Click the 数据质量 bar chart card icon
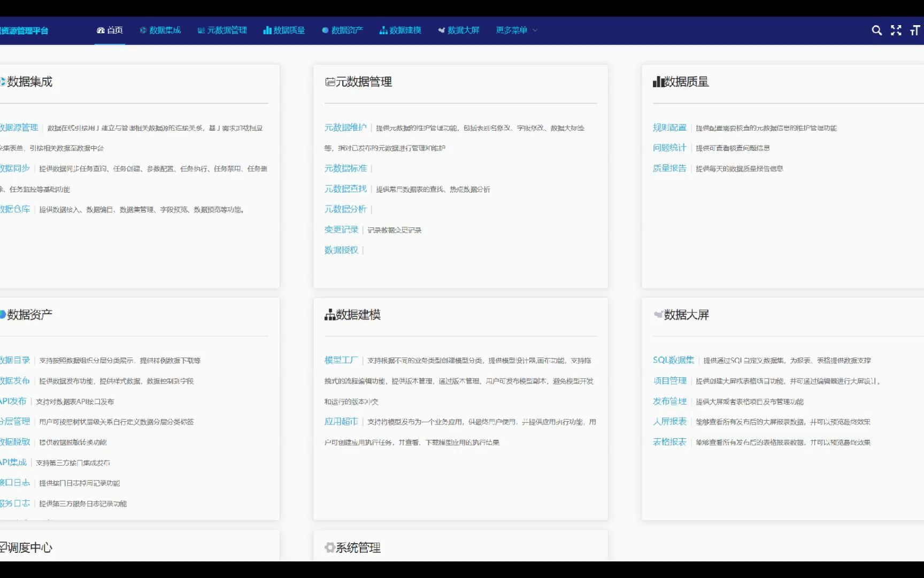The width and height of the screenshot is (924, 578). [658, 82]
